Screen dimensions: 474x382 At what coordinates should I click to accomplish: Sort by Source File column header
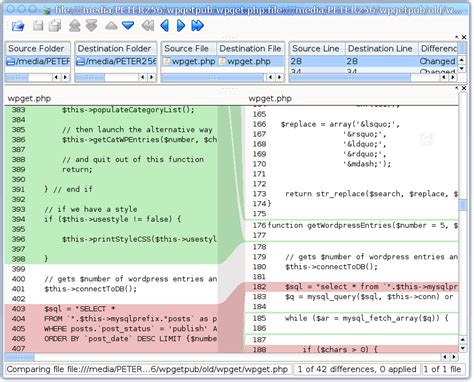pos(189,49)
